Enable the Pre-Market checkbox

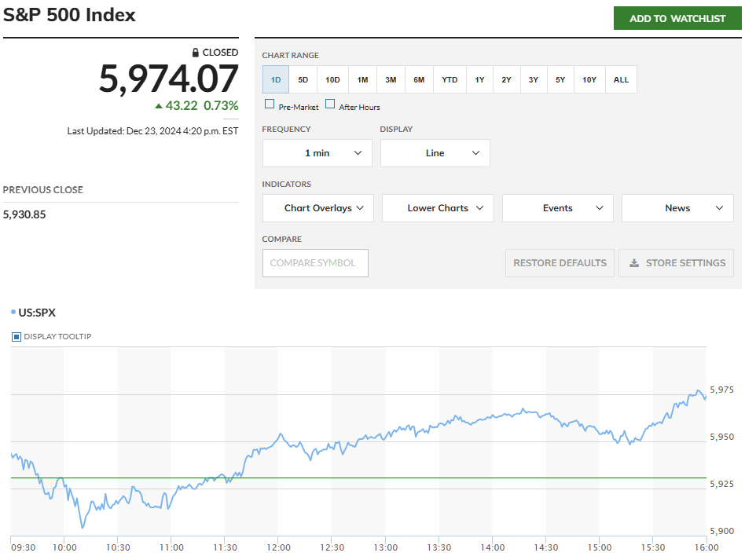(x=270, y=104)
